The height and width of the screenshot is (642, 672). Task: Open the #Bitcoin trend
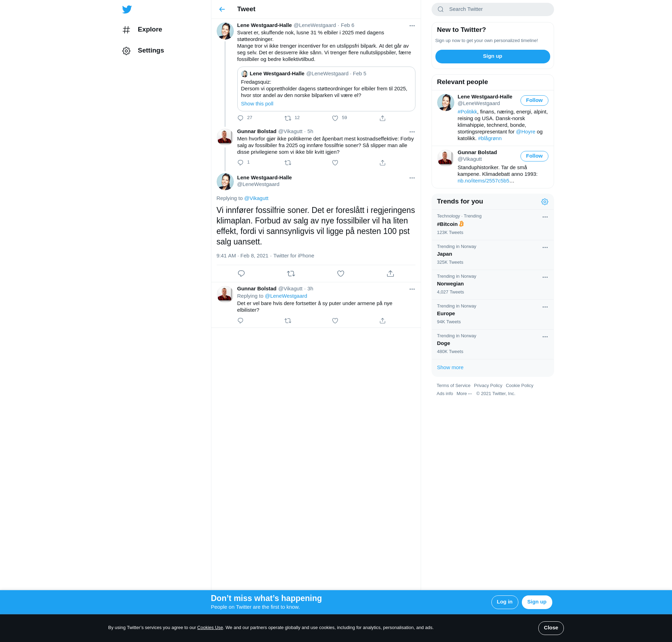pyautogui.click(x=492, y=225)
